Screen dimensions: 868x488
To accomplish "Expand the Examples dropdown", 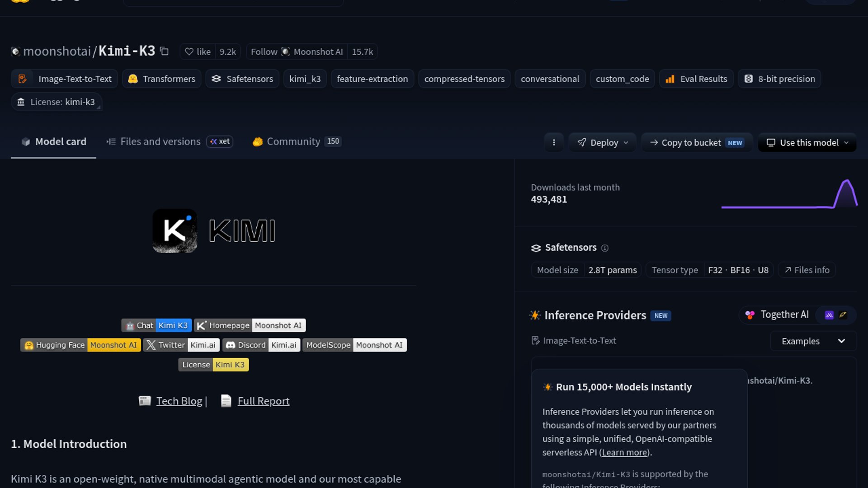I will (x=813, y=341).
